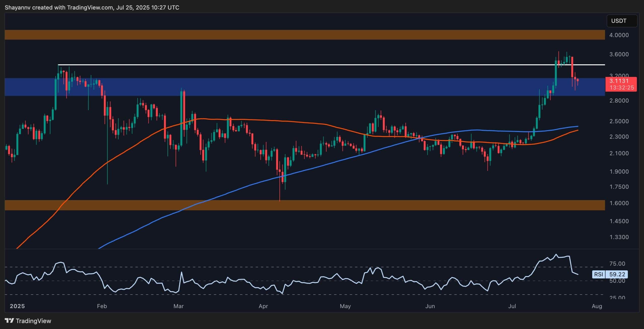The image size is (644, 329).
Task: Toggle the upper brown resistance zone
Action: tap(302, 35)
